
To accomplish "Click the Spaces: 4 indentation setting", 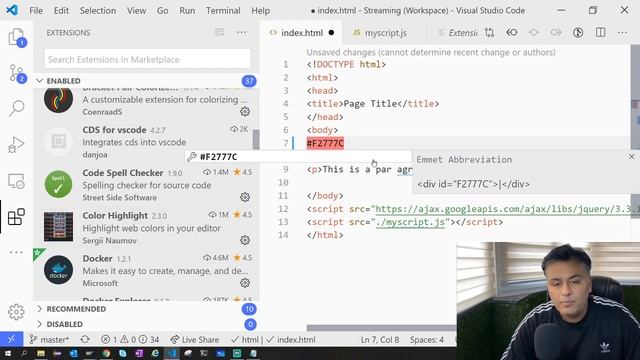I will point(427,339).
